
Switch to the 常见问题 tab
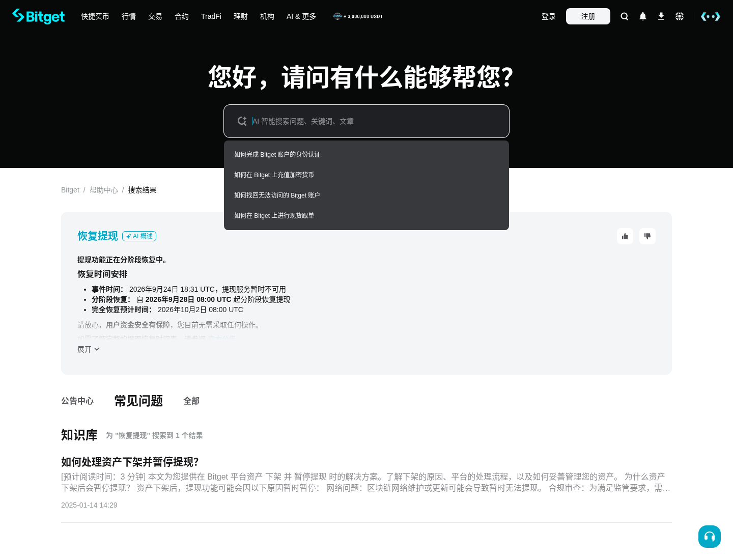(138, 401)
